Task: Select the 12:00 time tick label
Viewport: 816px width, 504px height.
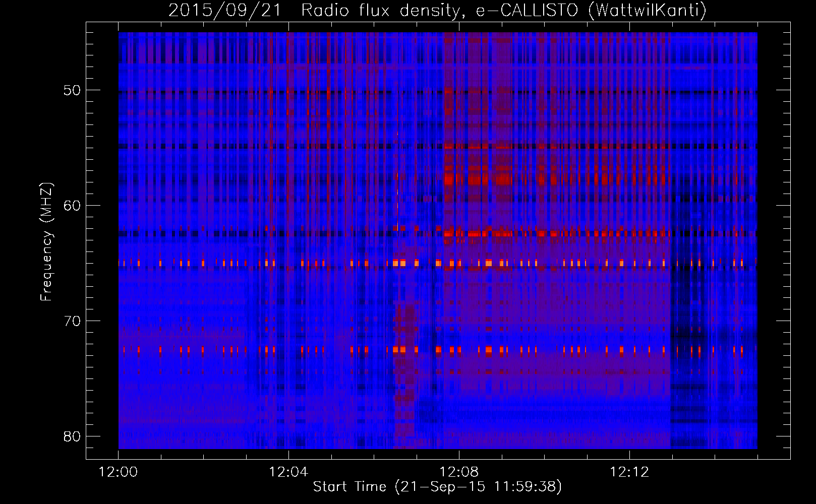Action: (x=119, y=472)
